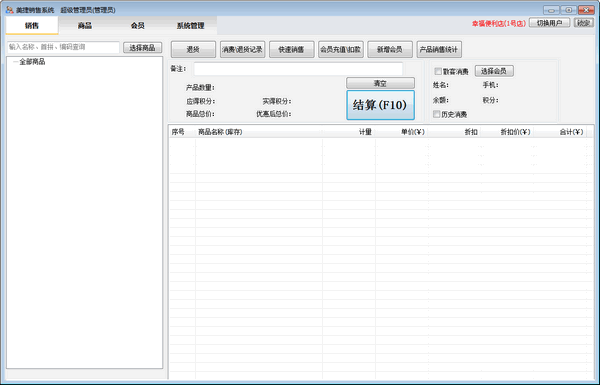Image resolution: width=600 pixels, height=385 pixels.
Task: Close the sales system window
Action: pyautogui.click(x=586, y=10)
